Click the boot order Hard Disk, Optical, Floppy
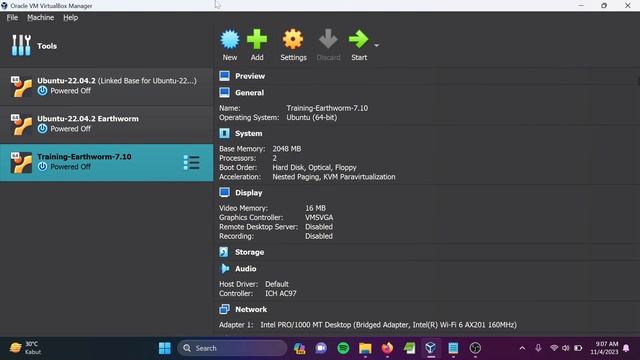Image resolution: width=640 pixels, height=360 pixels. point(314,168)
